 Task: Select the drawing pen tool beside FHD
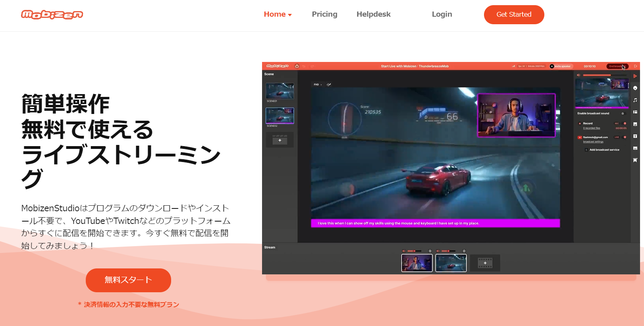pyautogui.click(x=329, y=85)
